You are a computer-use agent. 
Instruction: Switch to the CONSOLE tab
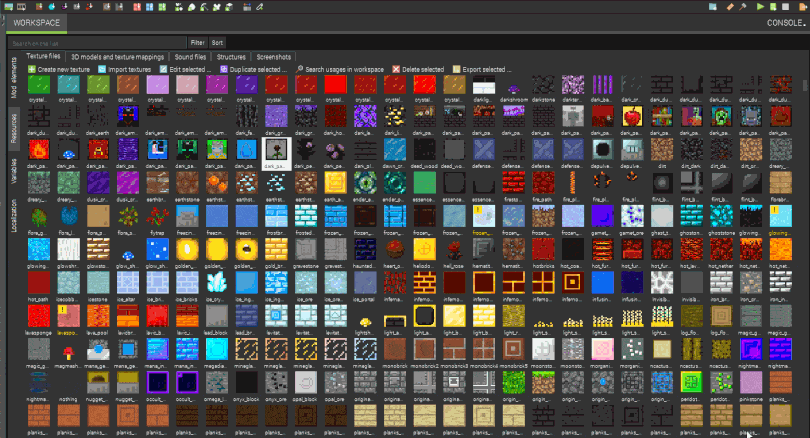786,23
